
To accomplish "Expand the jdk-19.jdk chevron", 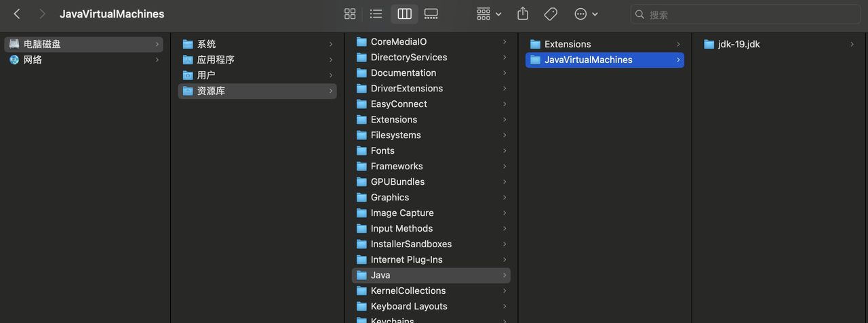I will 852,44.
